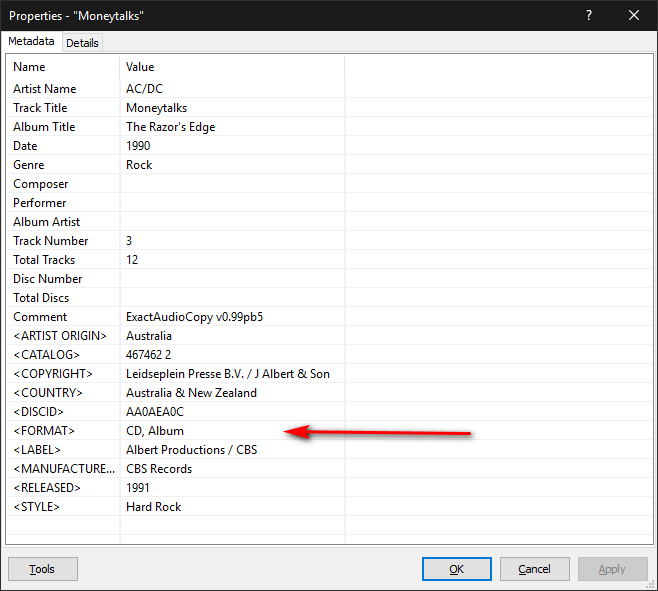This screenshot has width=658, height=591.
Task: Click the Date field label
Action: pyautogui.click(x=25, y=146)
